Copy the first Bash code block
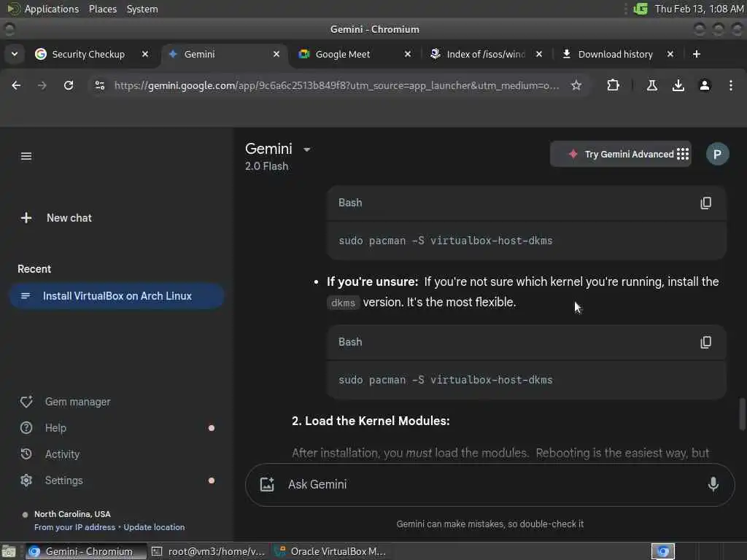 point(705,203)
